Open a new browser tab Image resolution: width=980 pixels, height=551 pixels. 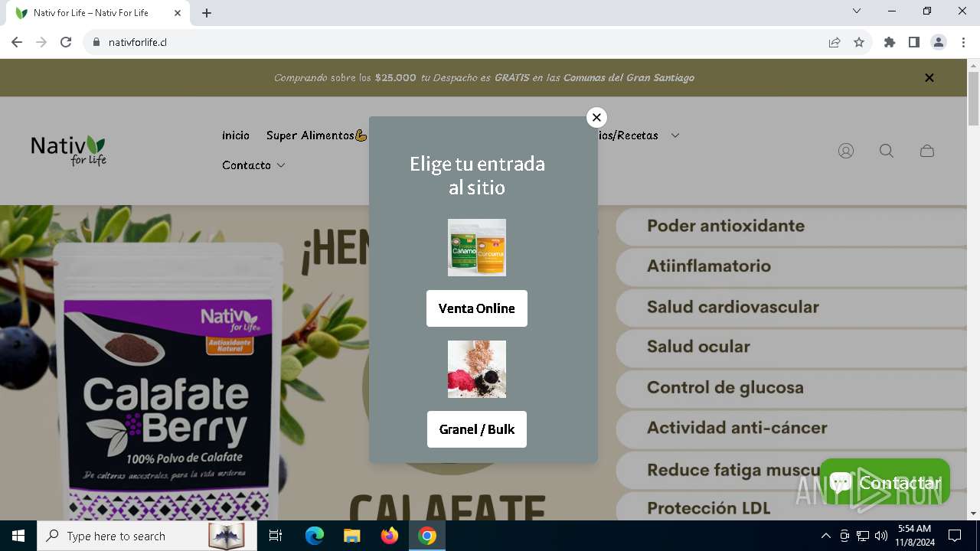[x=207, y=13]
